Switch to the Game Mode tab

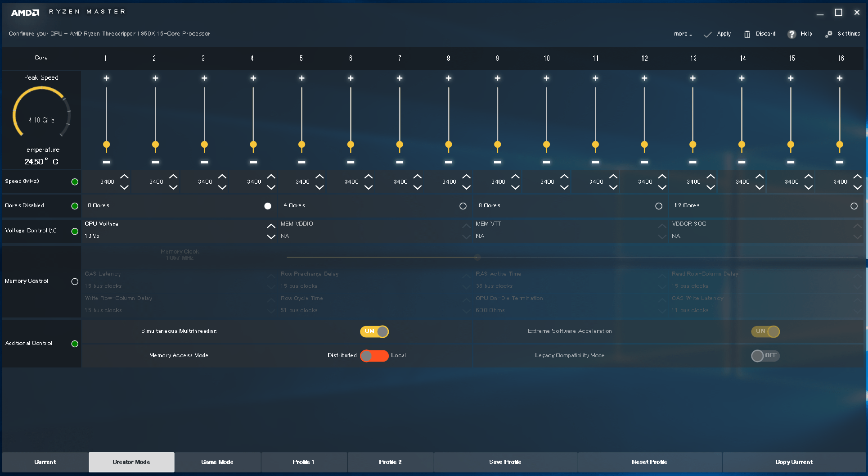217,462
